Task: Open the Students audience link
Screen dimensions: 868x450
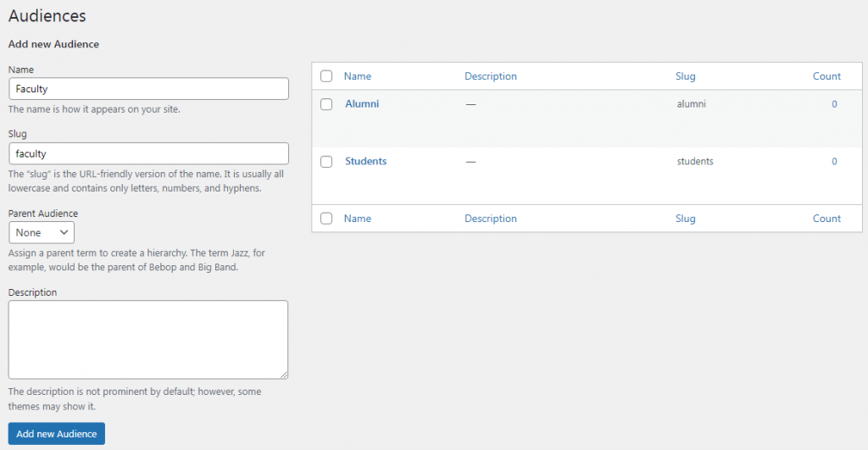Action: coord(366,161)
